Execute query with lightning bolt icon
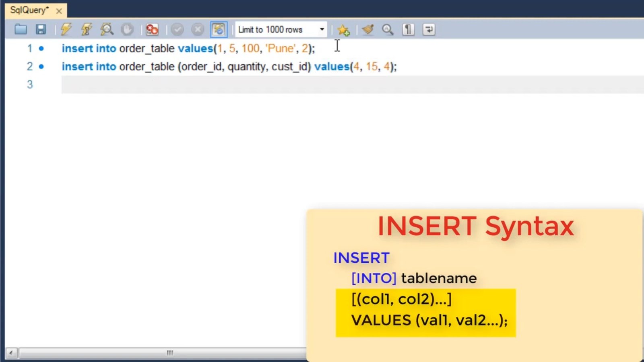This screenshot has width=644, height=362. click(x=66, y=29)
